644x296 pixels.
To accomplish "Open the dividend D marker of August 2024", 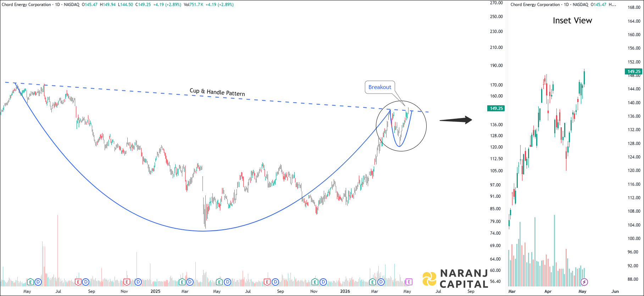I will click(x=86, y=282).
